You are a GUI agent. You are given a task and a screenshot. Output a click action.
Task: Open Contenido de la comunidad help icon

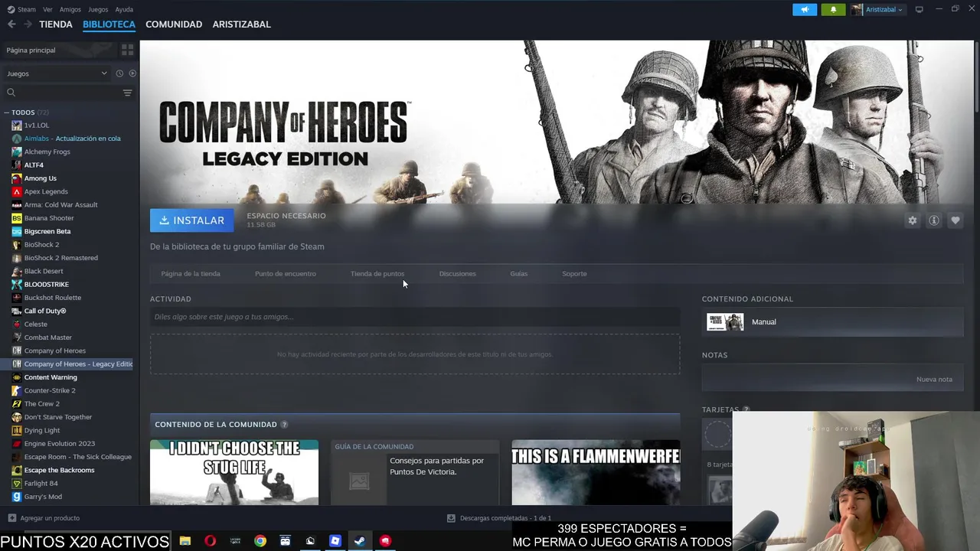(x=284, y=425)
